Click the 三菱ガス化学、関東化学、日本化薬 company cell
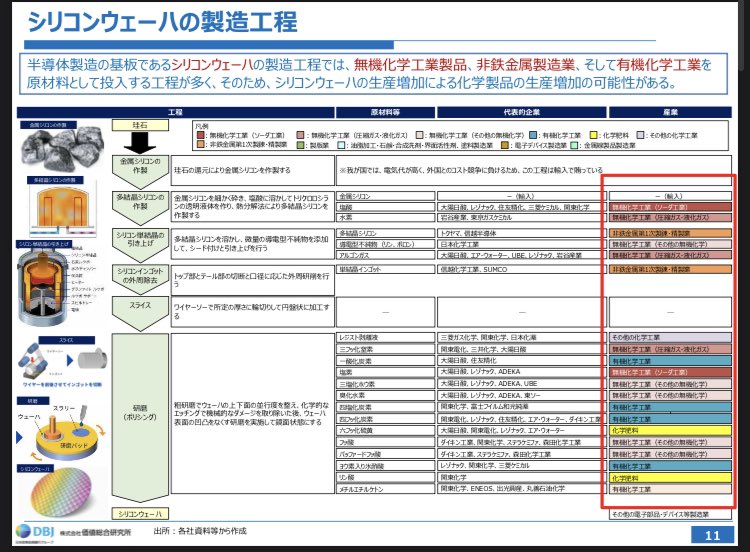Viewport: 750px width, 552px height. (x=522, y=338)
